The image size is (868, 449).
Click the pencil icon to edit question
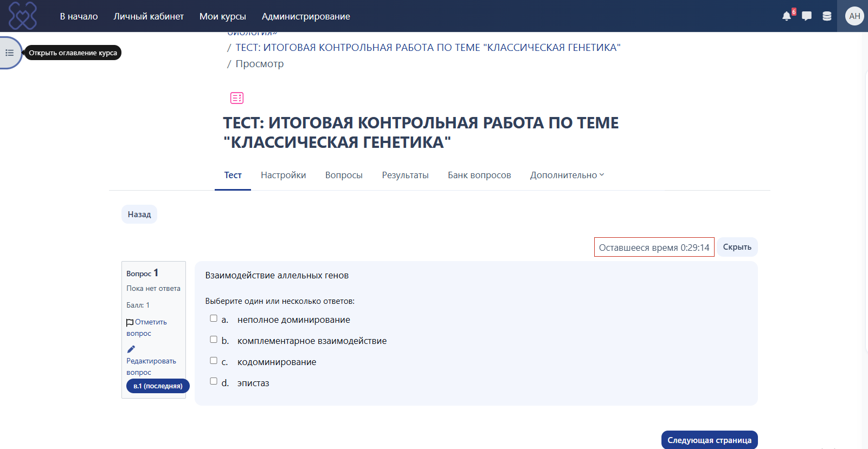pyautogui.click(x=131, y=349)
